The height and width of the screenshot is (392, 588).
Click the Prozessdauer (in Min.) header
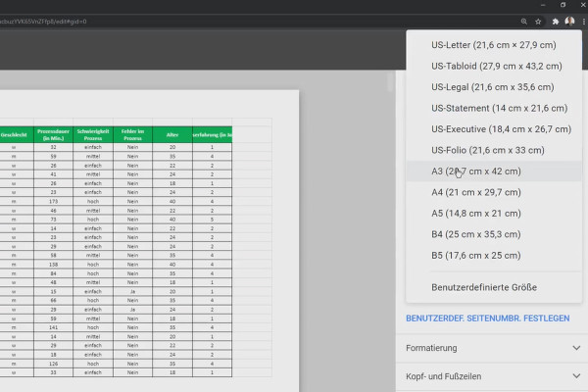tap(53, 134)
